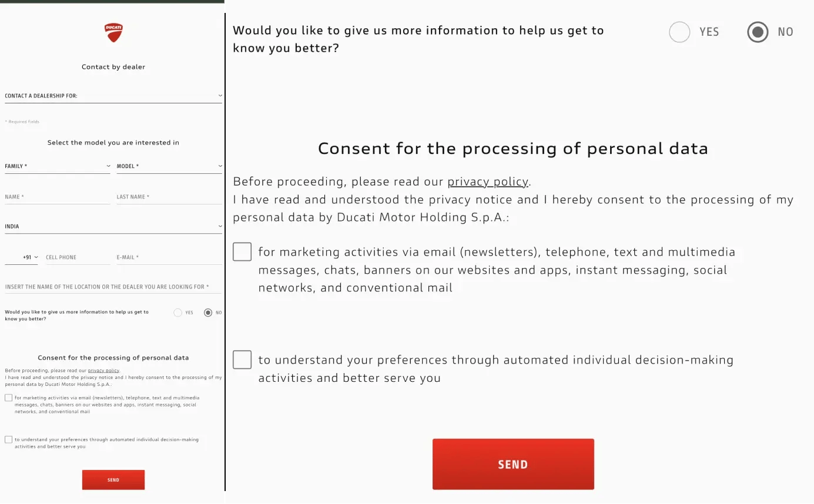The width and height of the screenshot is (814, 504).
Task: Open the India country dropdown
Action: tap(113, 226)
